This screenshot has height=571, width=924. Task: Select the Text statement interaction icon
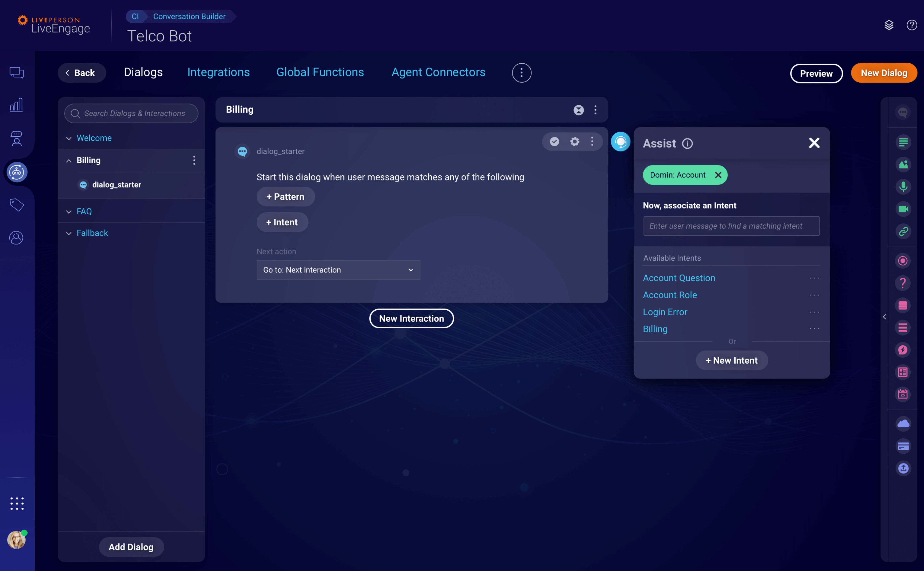click(x=903, y=142)
